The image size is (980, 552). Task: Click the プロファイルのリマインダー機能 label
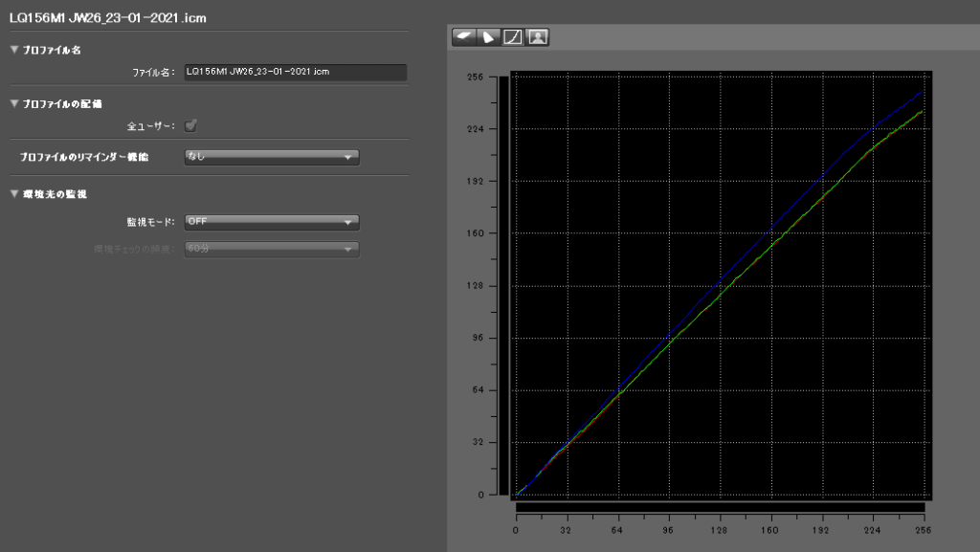point(84,157)
